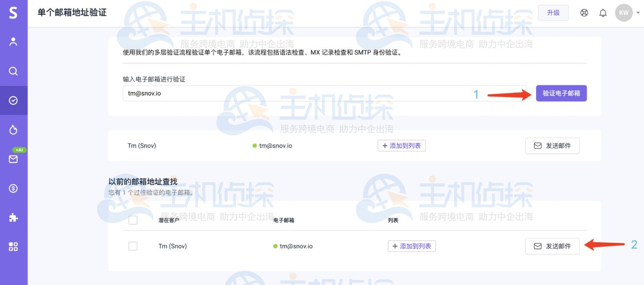Click 发送邮件 in the verification result row
Viewport: 644px width, 285px height.
click(x=552, y=146)
